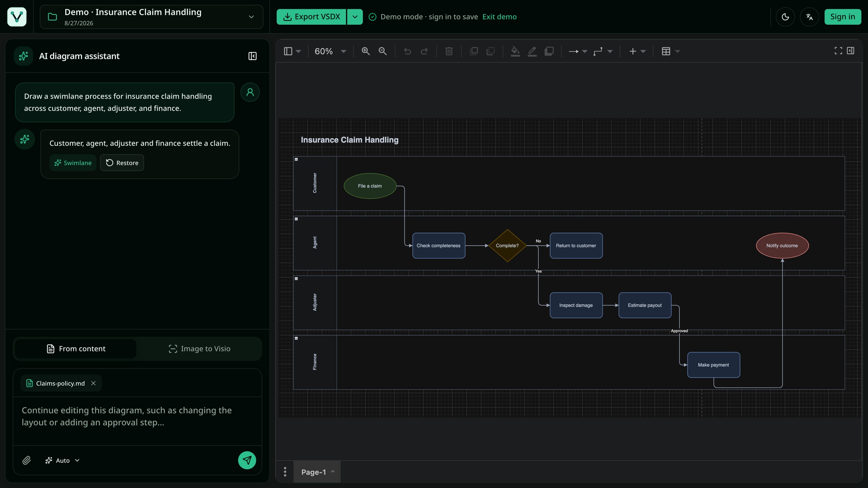
Task: Toggle the right format panel icon
Action: click(851, 51)
